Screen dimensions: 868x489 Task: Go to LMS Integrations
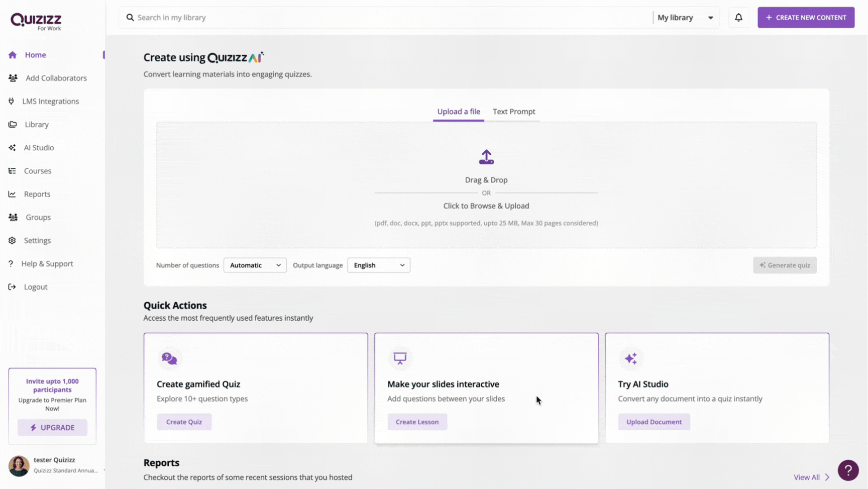[51, 101]
